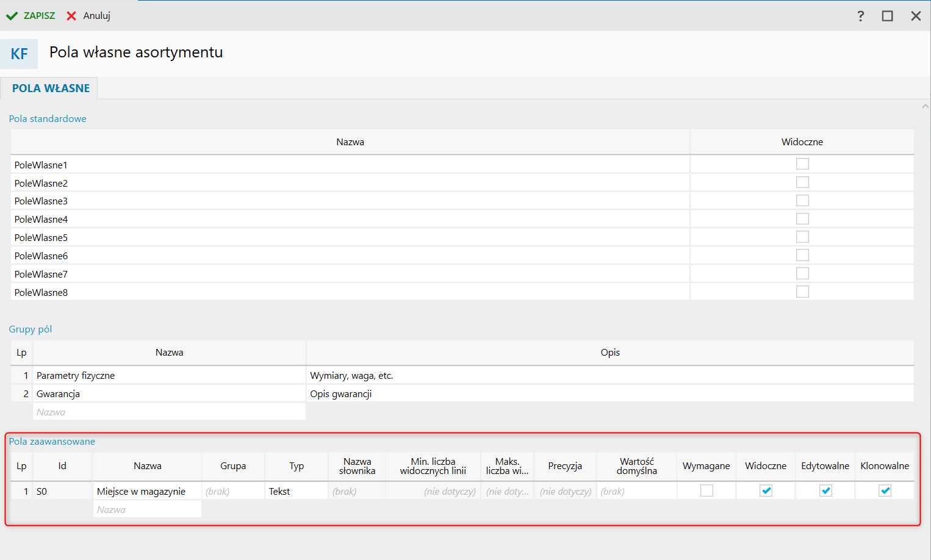Close the dialog with the X icon
Screen dimensions: 931x560
pos(916,16)
